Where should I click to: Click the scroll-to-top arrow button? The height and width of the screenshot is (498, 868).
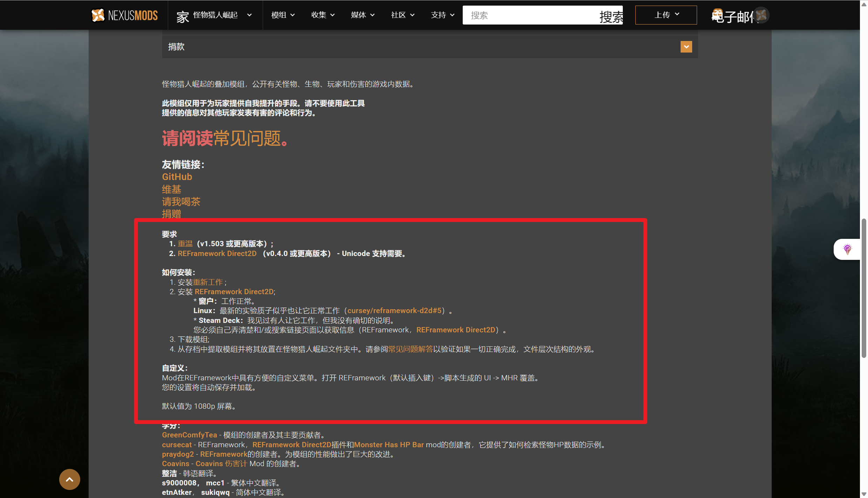69,479
